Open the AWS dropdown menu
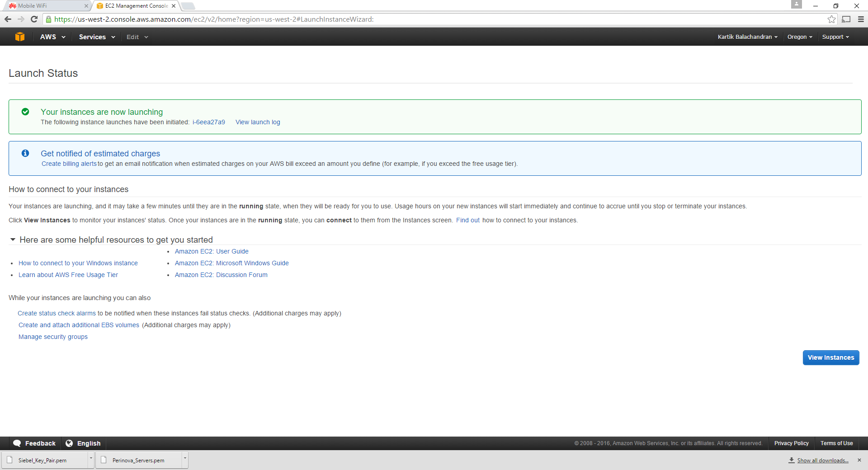The image size is (868, 470). tap(53, 37)
